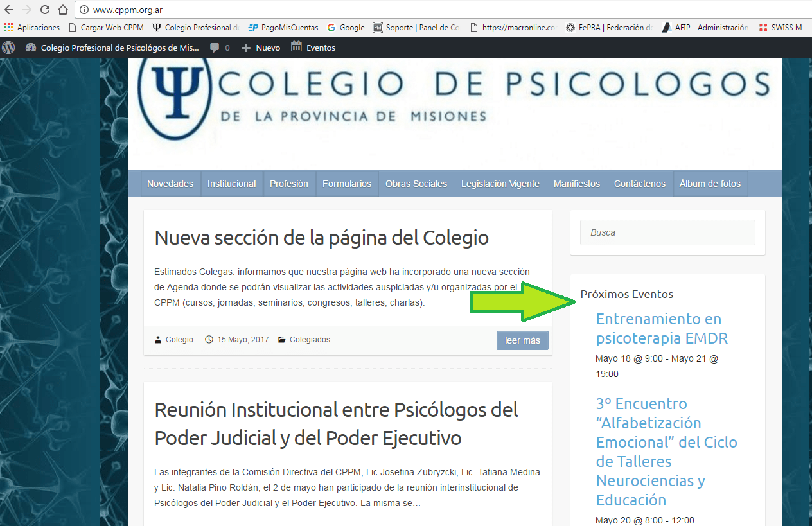The height and width of the screenshot is (526, 812).
Task: Click the Colegiados category link
Action: click(x=310, y=340)
